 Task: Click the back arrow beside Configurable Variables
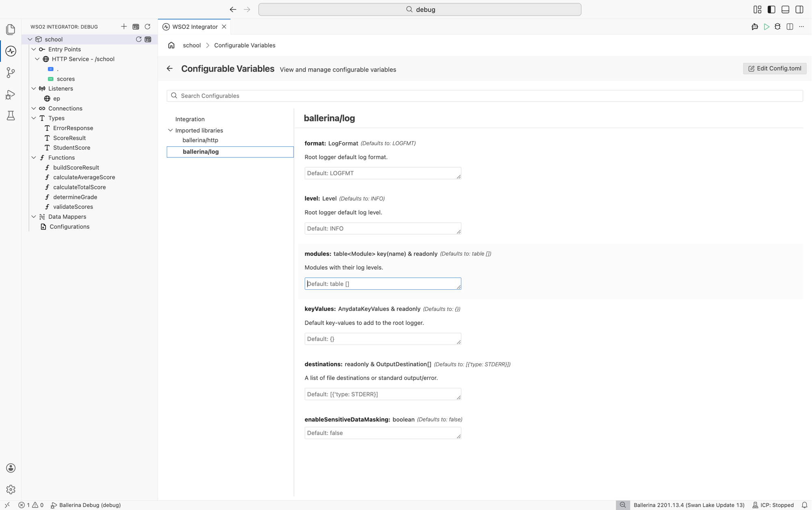(170, 69)
